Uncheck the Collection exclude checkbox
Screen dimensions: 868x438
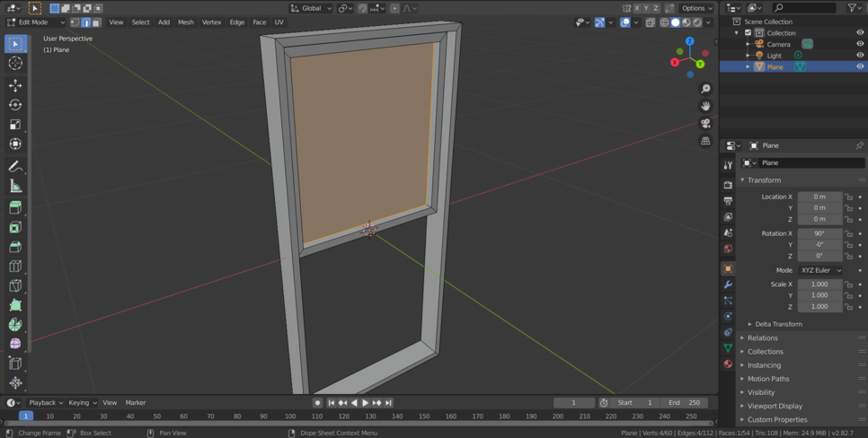[748, 32]
